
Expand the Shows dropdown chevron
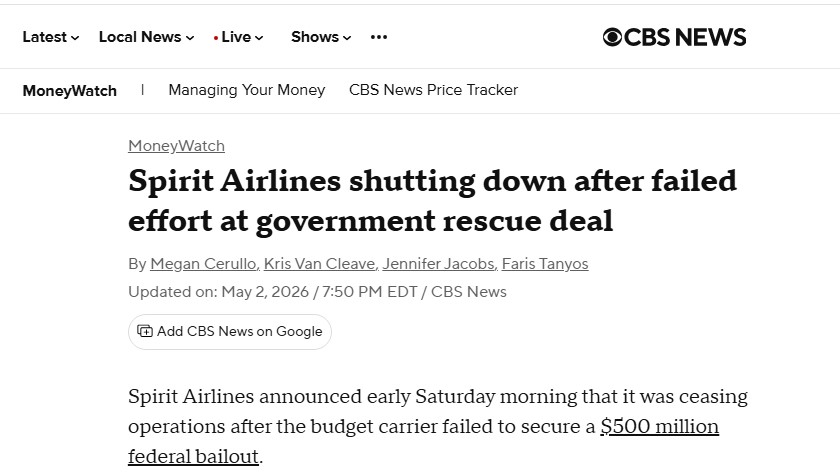coord(347,37)
